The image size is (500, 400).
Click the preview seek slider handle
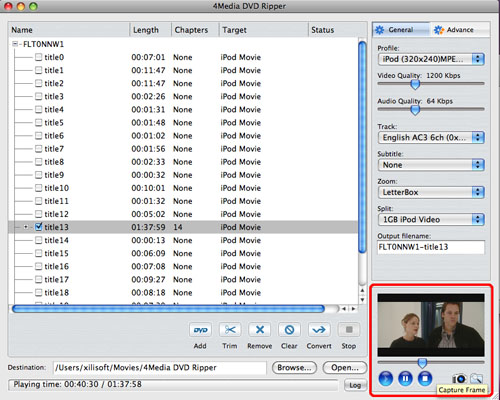point(422,363)
